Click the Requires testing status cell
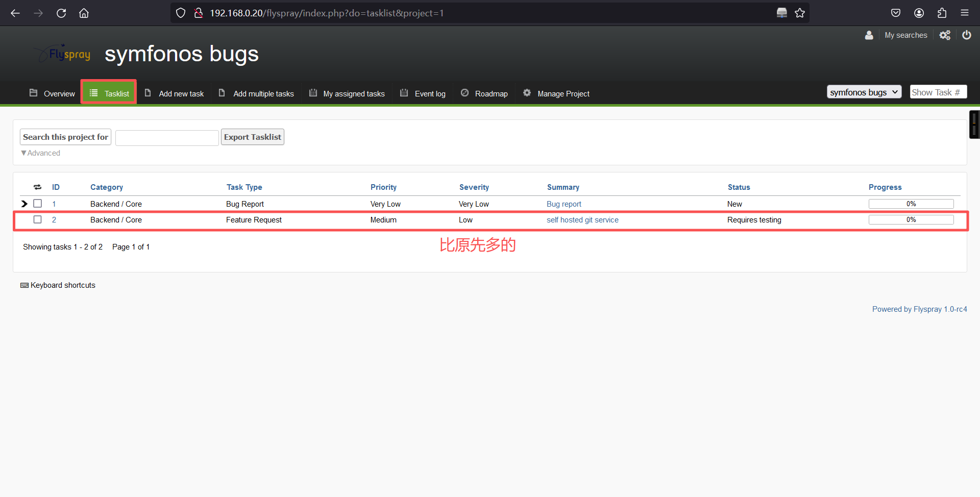This screenshot has width=980, height=497. pyautogui.click(x=754, y=219)
